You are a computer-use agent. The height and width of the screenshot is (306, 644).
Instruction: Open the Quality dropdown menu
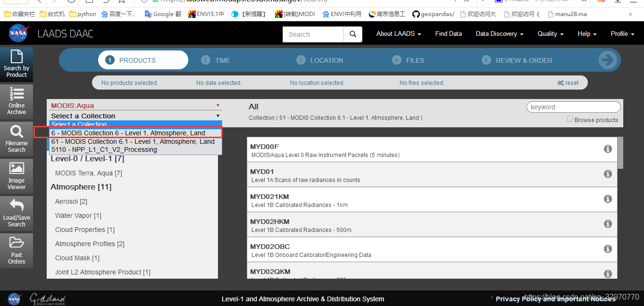pyautogui.click(x=551, y=33)
